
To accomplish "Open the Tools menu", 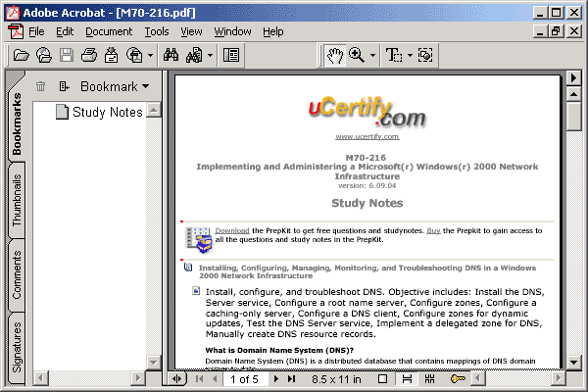I will (x=157, y=32).
